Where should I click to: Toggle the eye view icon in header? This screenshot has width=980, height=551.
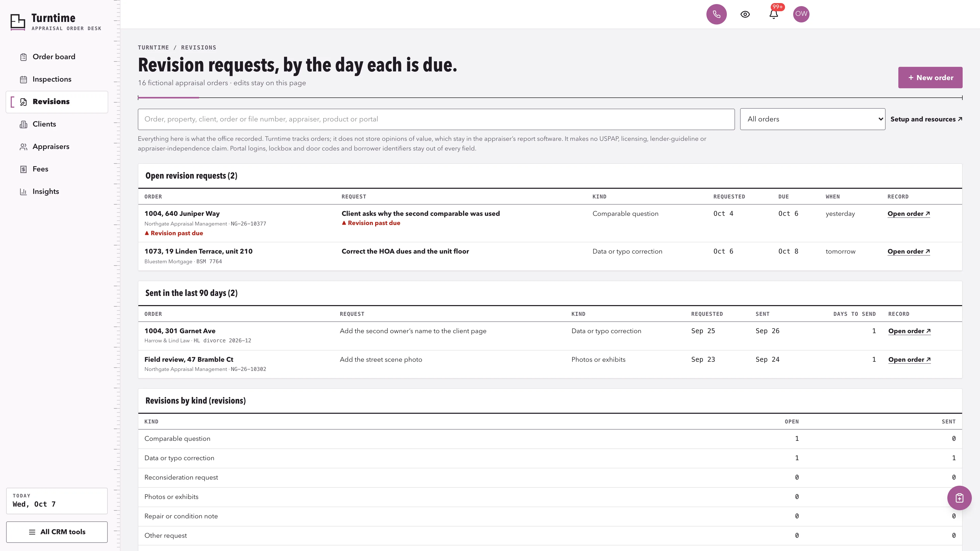tap(745, 14)
